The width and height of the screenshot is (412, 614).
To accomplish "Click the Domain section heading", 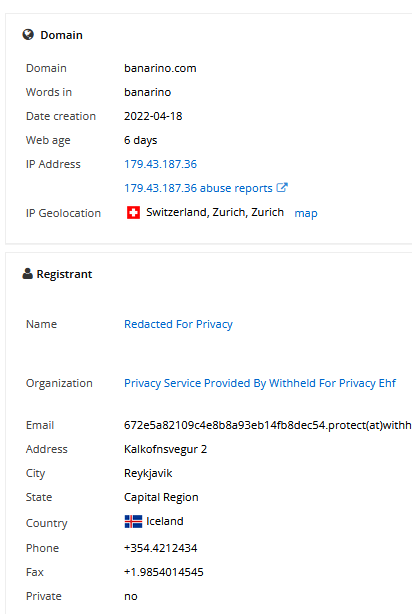I will point(61,35).
